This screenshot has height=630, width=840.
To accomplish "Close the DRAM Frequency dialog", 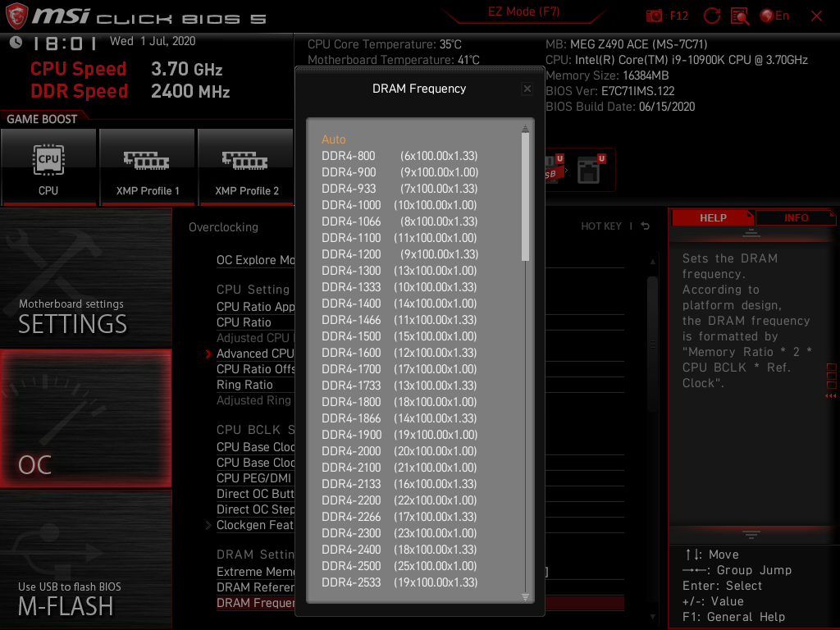I will click(527, 89).
